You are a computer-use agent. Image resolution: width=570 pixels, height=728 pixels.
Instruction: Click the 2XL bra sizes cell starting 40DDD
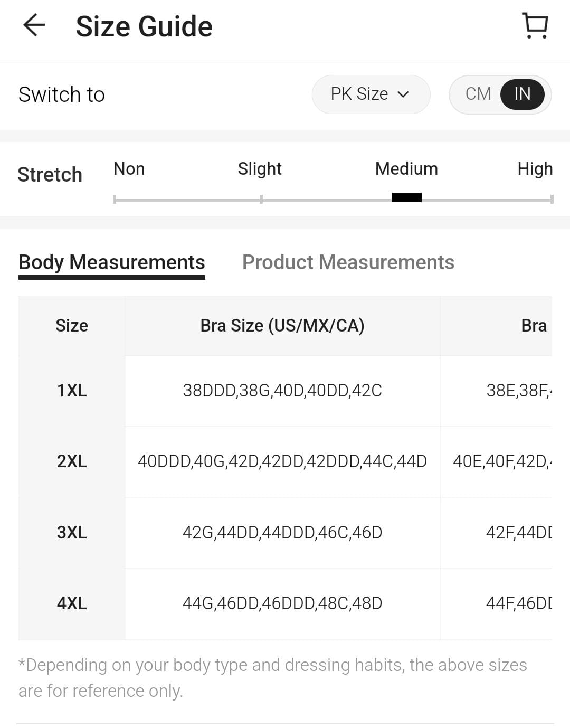tap(282, 461)
